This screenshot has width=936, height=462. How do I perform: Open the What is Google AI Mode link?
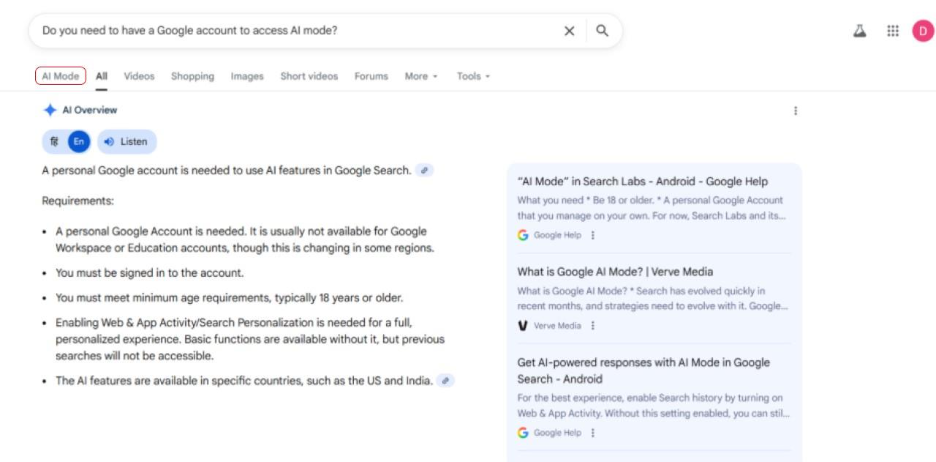coord(615,272)
